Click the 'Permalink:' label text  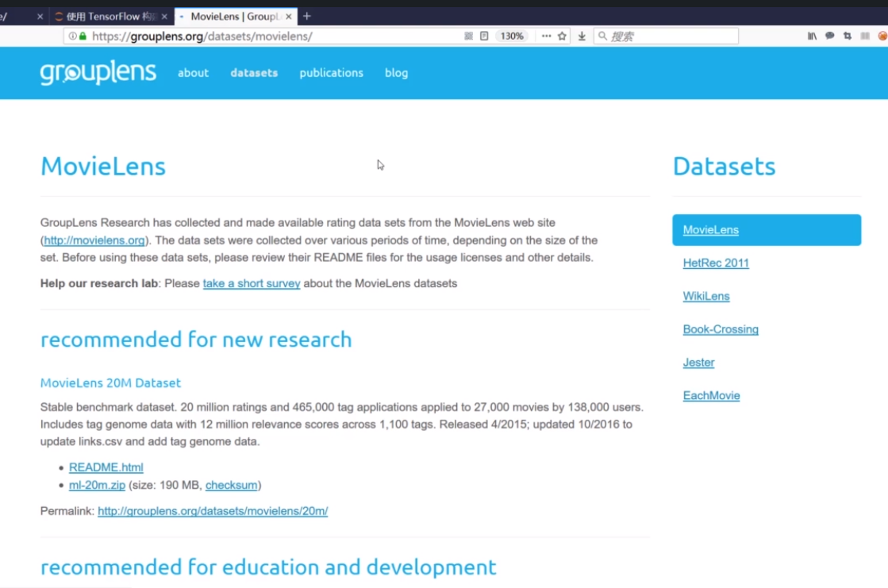[67, 511]
